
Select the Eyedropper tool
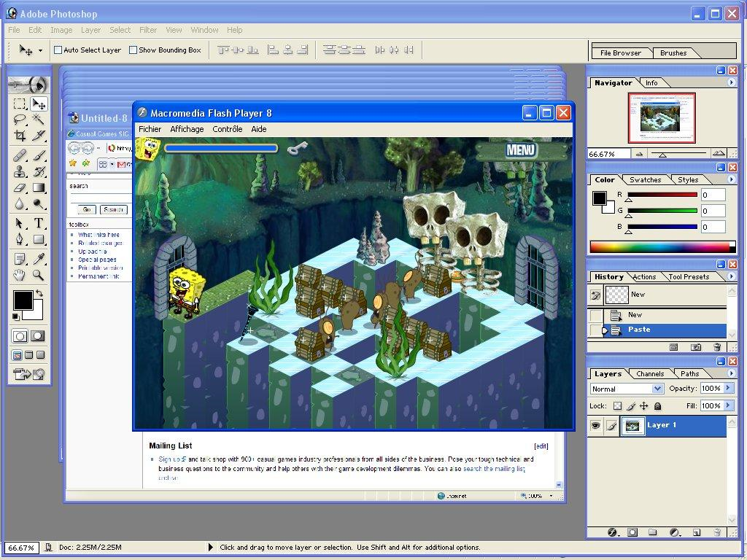(39, 259)
